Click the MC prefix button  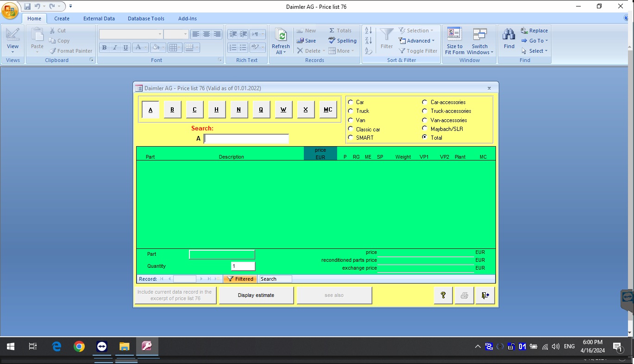click(x=328, y=110)
